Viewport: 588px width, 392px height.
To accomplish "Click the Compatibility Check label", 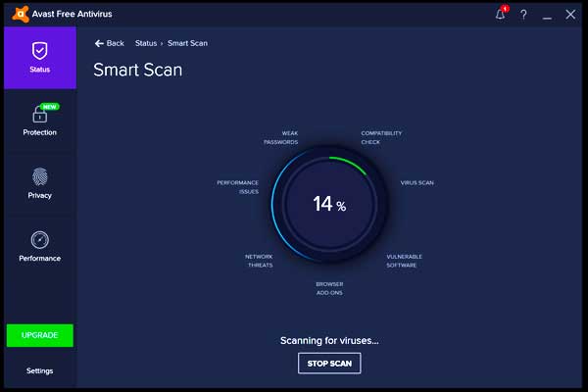I will click(x=381, y=137).
